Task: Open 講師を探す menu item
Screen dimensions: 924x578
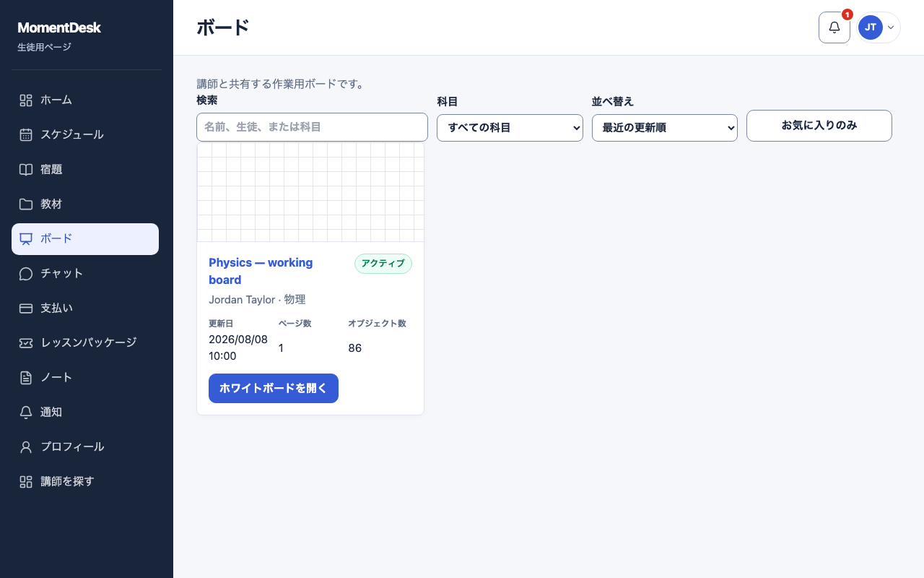Action: [85, 482]
